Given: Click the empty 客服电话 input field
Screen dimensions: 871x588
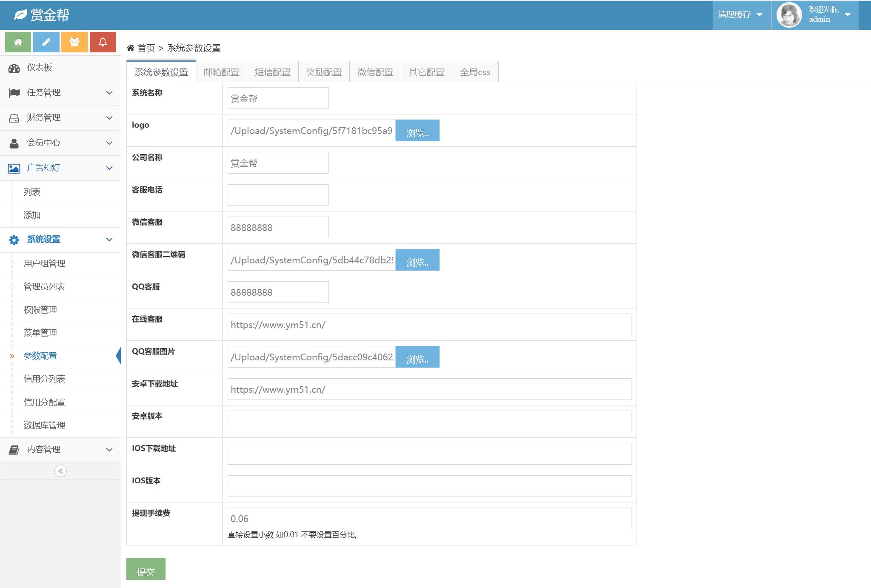Looking at the screenshot, I should (x=278, y=195).
